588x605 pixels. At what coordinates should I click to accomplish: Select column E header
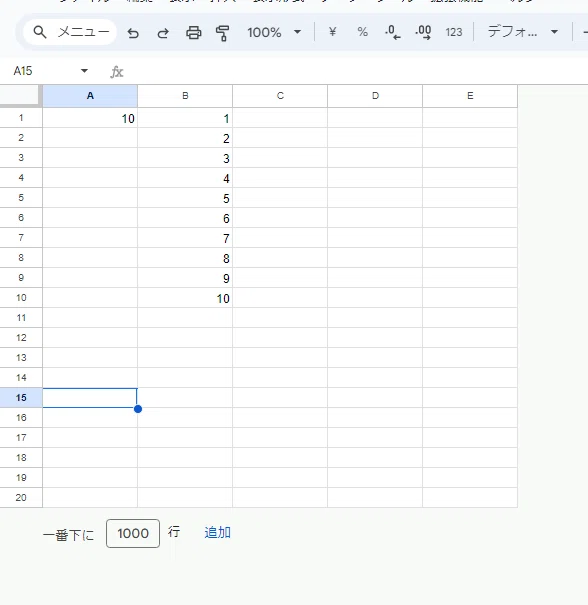[x=470, y=96]
